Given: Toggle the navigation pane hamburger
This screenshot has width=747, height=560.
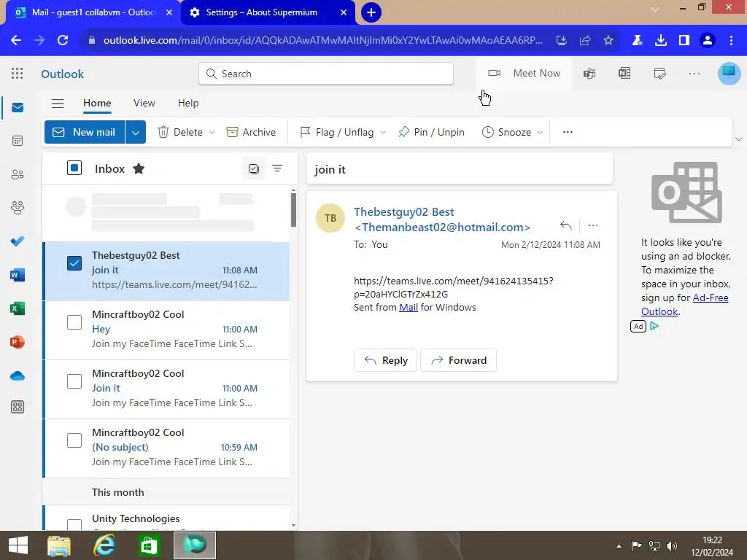Looking at the screenshot, I should (58, 104).
